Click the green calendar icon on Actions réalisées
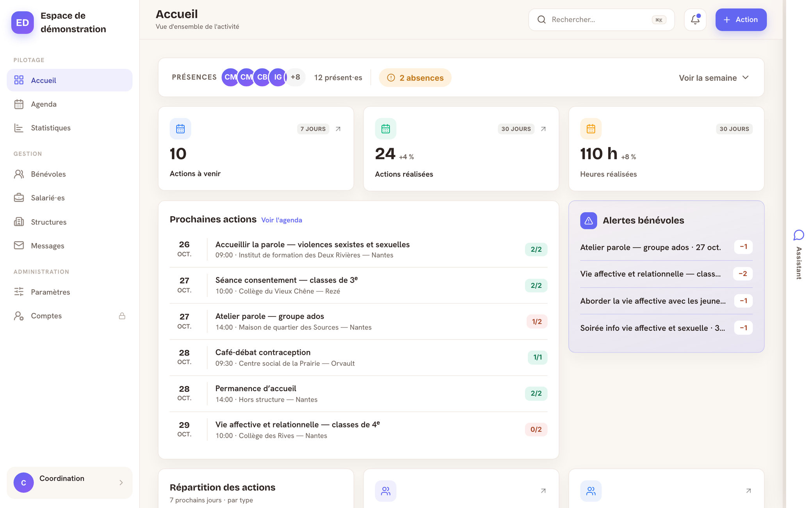 click(385, 129)
